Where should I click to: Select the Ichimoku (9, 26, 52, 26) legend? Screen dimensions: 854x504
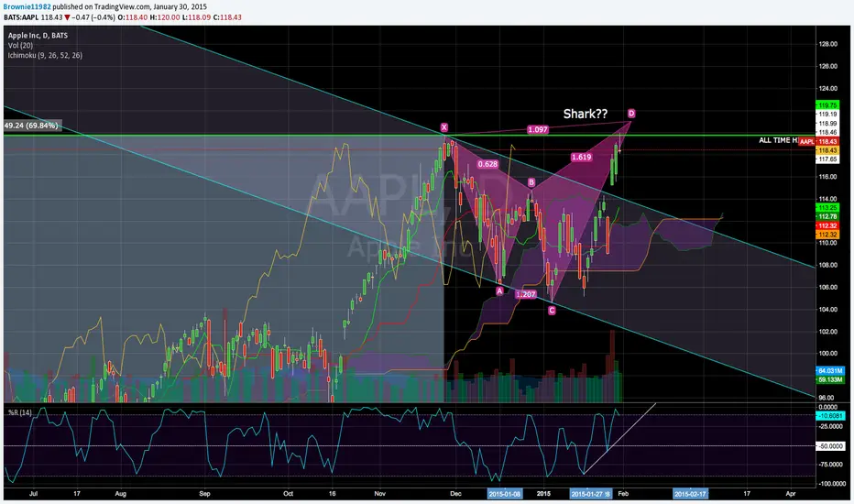click(x=45, y=55)
